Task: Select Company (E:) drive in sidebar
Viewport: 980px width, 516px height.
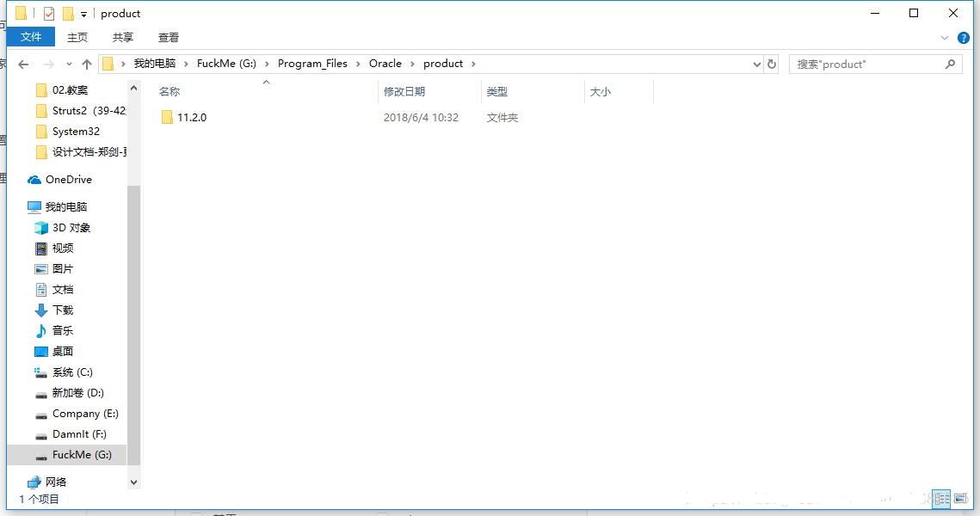Action: click(84, 414)
